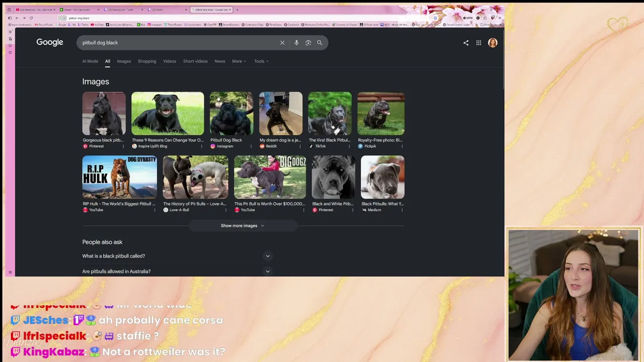This screenshot has height=362, width=644.
Task: Close the YouTube Studio live streaming tab
Action: pos(54,10)
